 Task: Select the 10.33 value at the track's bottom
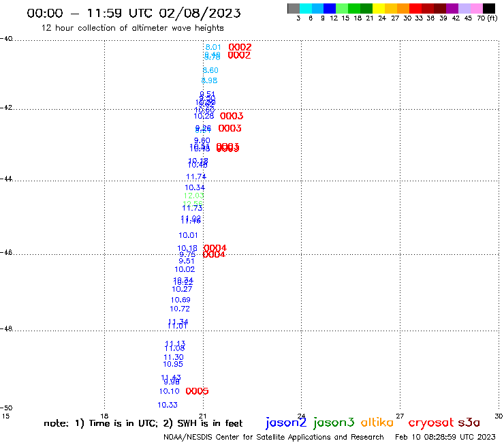click(x=168, y=405)
